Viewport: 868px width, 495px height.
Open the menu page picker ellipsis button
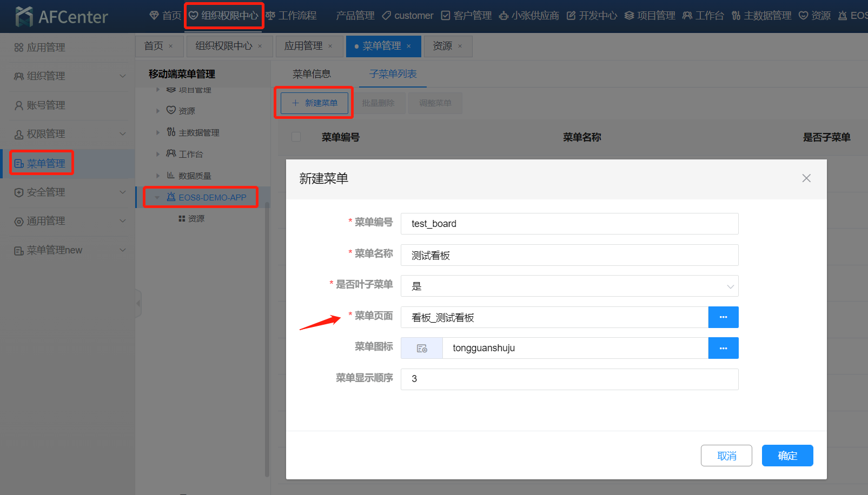click(x=723, y=317)
